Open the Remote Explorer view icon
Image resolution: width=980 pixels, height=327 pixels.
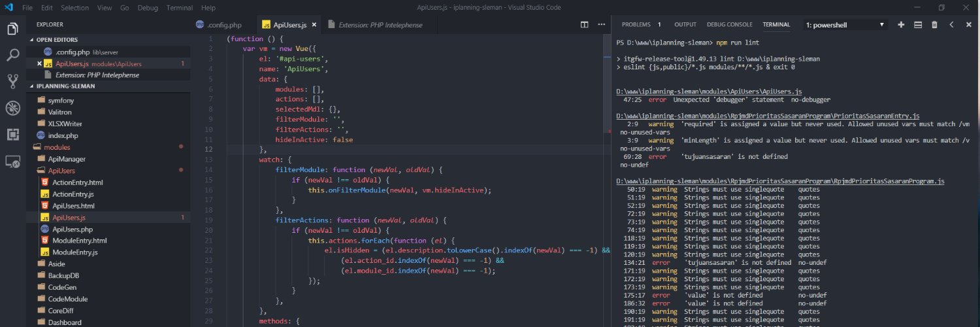pos(12,161)
